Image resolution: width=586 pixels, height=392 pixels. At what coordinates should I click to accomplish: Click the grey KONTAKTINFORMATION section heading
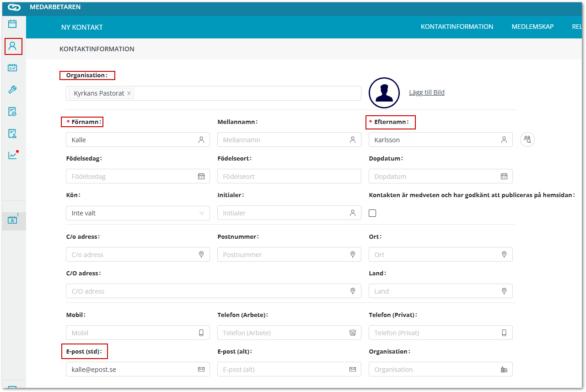97,49
